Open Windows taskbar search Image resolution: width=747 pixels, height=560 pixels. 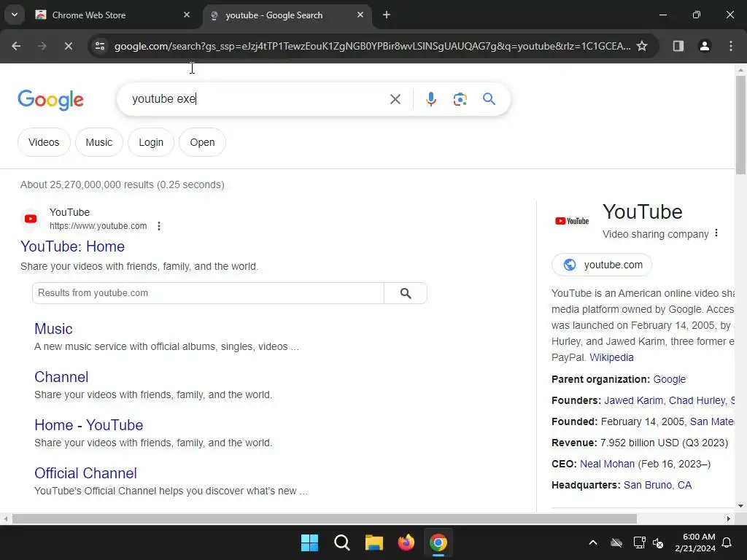point(342,542)
